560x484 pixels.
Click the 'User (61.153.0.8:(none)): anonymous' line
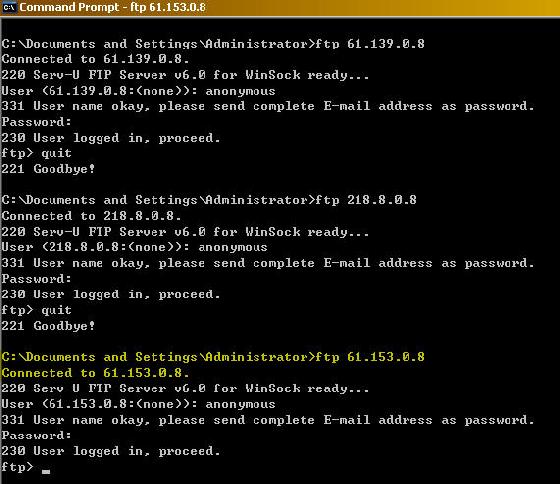point(138,404)
